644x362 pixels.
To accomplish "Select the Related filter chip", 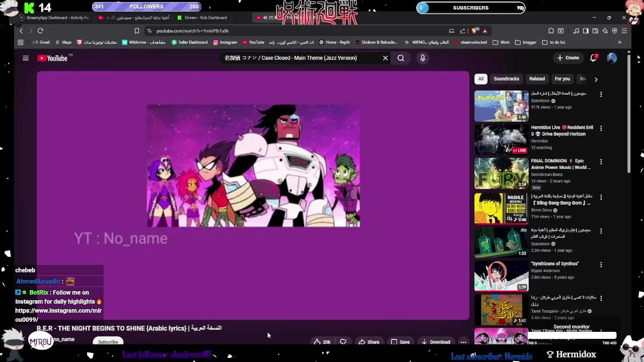I will [537, 79].
